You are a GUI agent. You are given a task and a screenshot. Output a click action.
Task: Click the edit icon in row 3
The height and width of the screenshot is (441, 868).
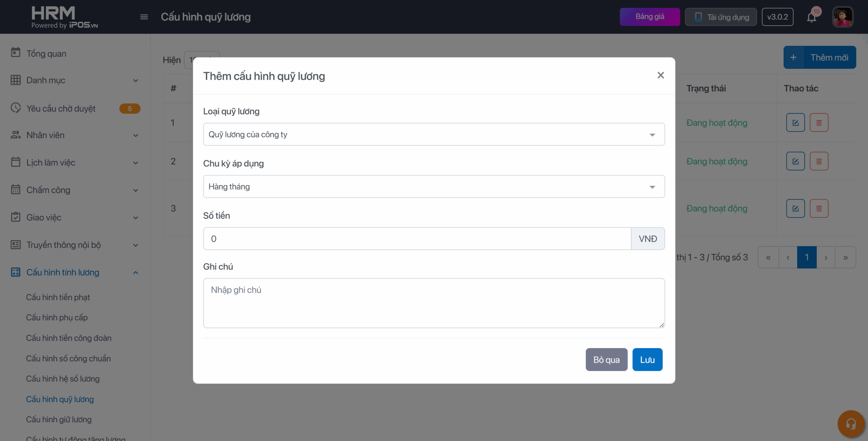point(795,208)
